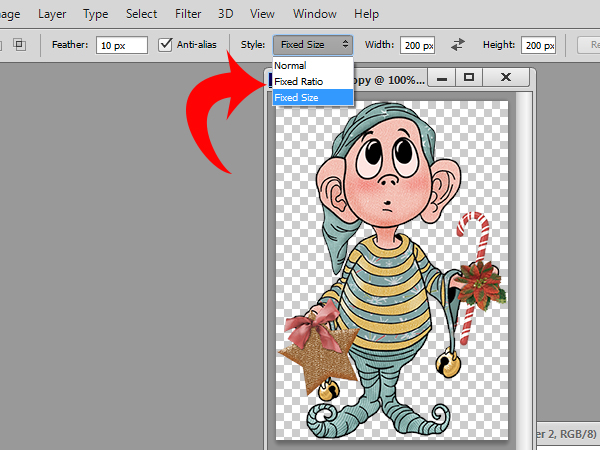600x450 pixels.
Task: Maximize the document window
Action: pyautogui.click(x=469, y=77)
